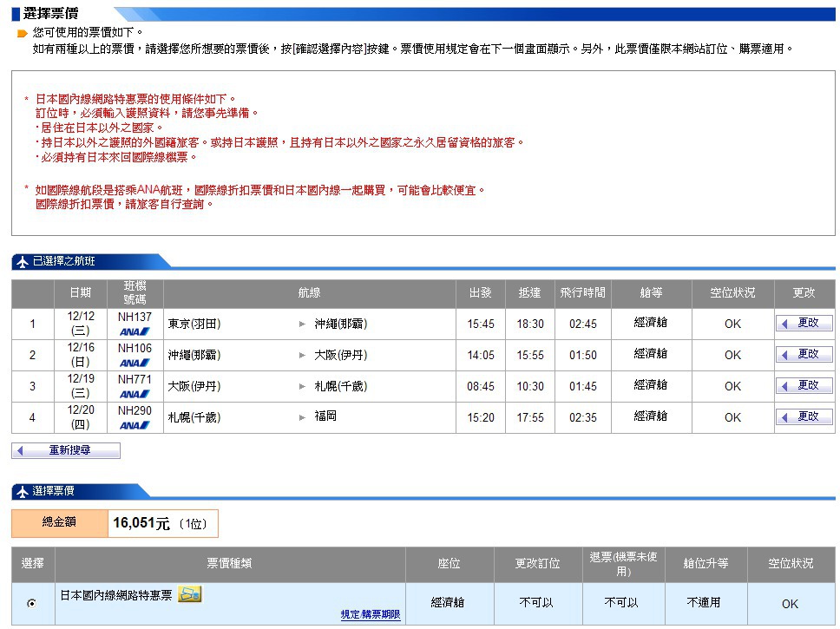Viewport: 840px width, 629px height.
Task: Click the route arrow between 札幌(千歲) and 福岡
Action: 302,417
